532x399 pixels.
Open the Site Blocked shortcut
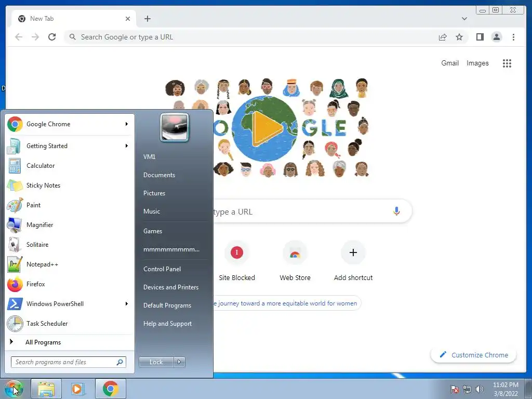pos(237,261)
